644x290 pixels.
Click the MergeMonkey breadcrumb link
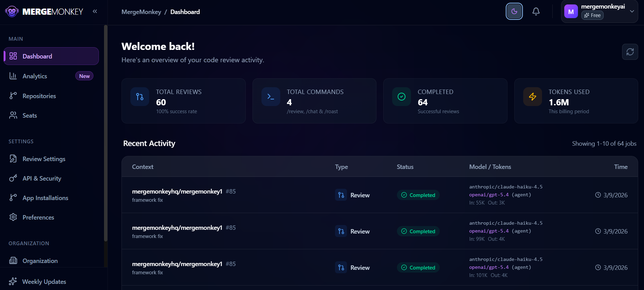pos(141,12)
